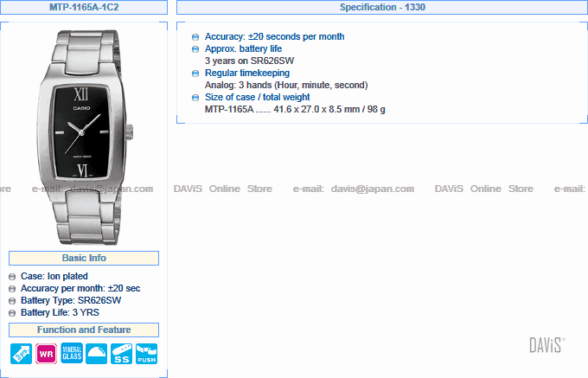Screen dimensions: 588x378
Task: Click the PUSH clasp feature icon
Action: click(x=147, y=354)
